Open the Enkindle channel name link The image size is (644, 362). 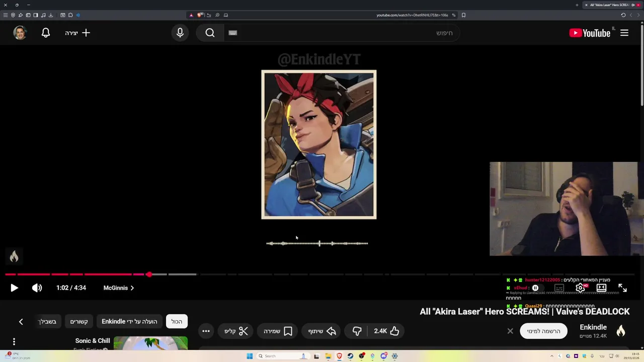coord(593,327)
